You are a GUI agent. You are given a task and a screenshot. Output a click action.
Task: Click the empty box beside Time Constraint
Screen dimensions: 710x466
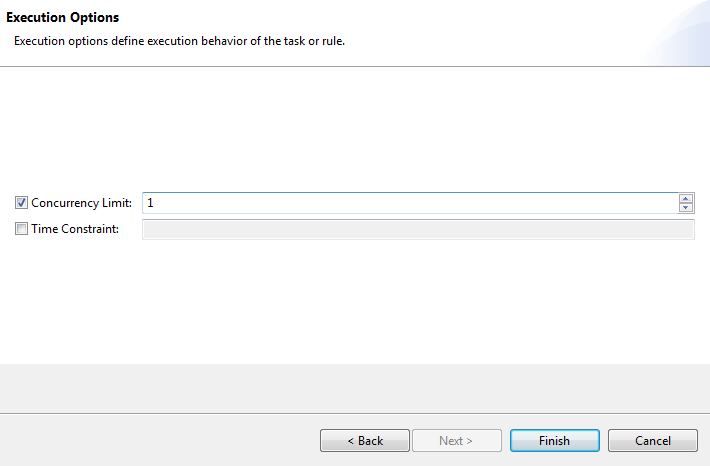click(21, 229)
